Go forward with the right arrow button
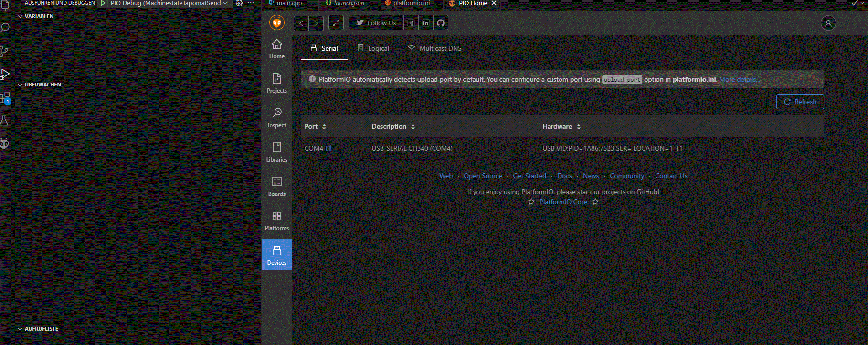Image resolution: width=868 pixels, height=345 pixels. click(316, 23)
